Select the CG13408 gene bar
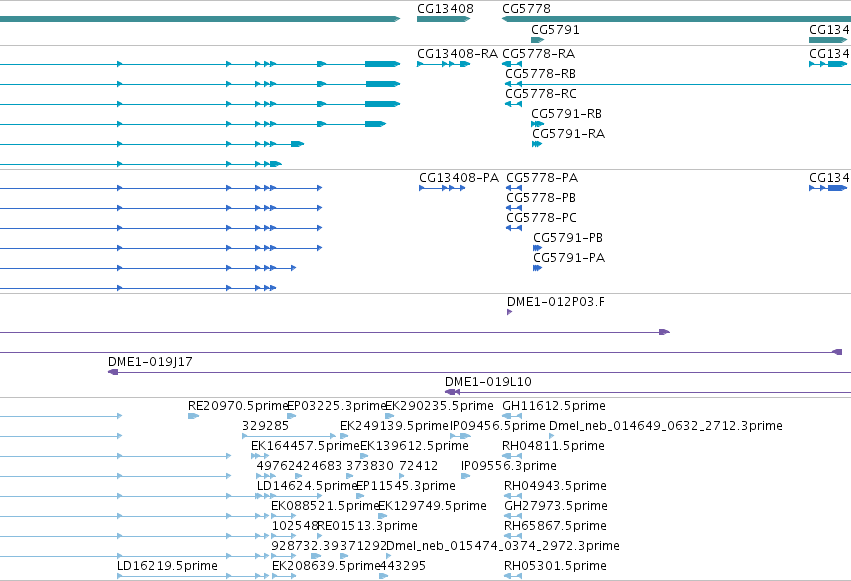Image resolution: width=851 pixels, height=581 pixels. [443, 19]
